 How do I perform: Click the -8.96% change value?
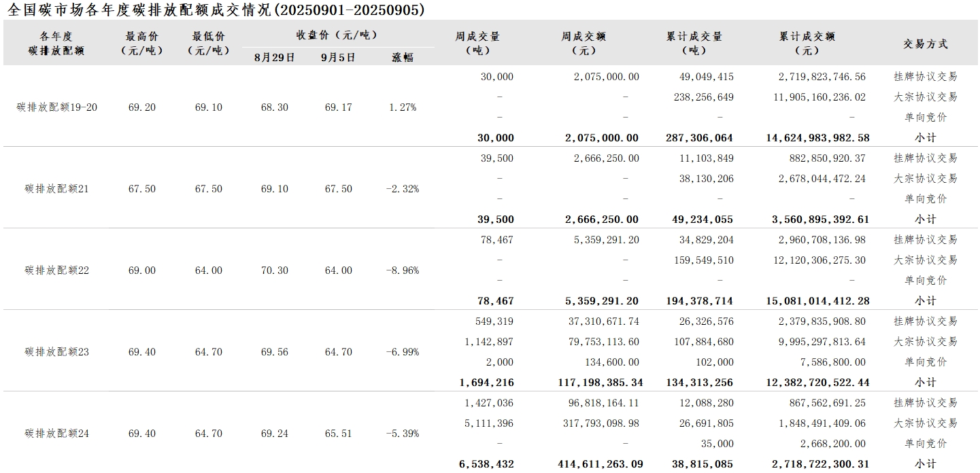(402, 270)
